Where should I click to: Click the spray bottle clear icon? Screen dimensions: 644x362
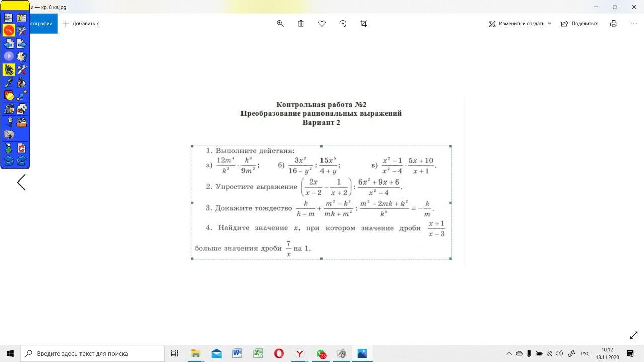click(x=9, y=148)
